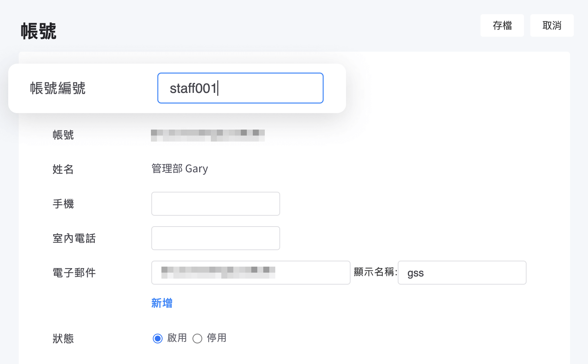Click the 電子郵件 label text
Image resolution: width=588 pixels, height=364 pixels.
click(74, 273)
